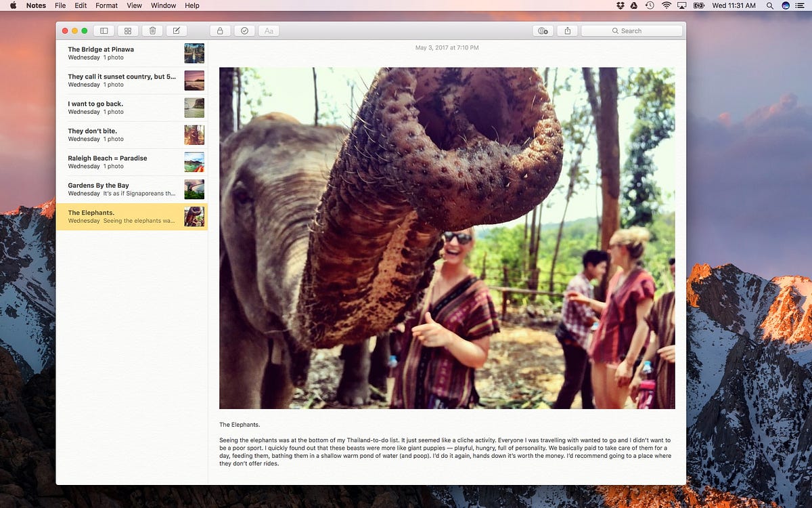Click the Wed 11:31 AM clock
This screenshot has height=508, width=812.
[x=734, y=5]
